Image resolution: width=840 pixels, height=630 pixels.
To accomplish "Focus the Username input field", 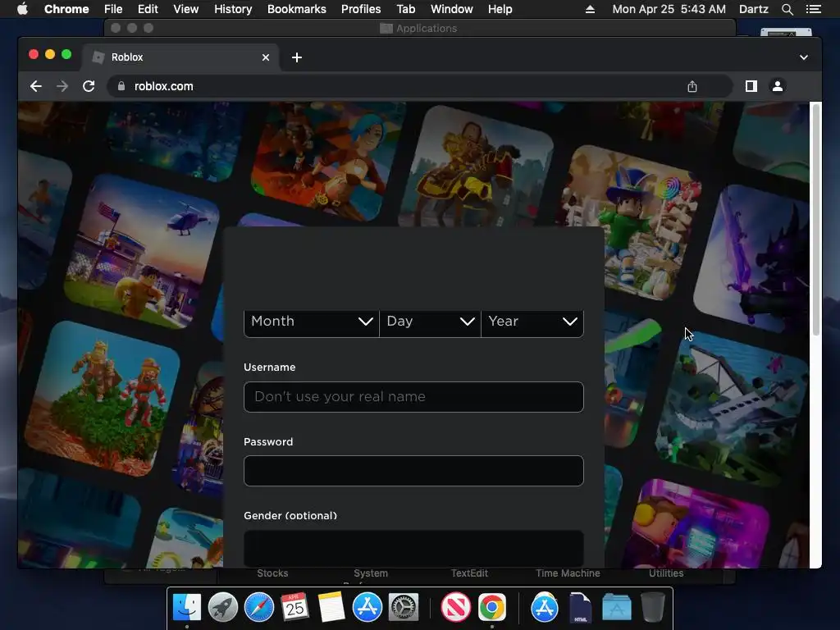I will click(413, 397).
